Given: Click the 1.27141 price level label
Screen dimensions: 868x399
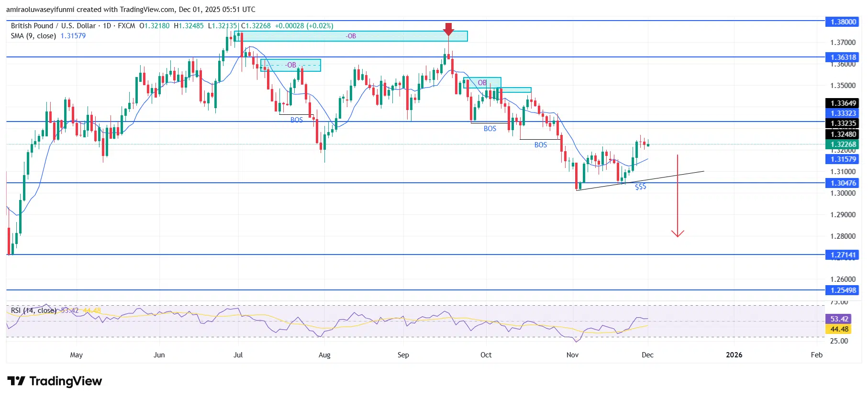Looking at the screenshot, I should coord(843,255).
